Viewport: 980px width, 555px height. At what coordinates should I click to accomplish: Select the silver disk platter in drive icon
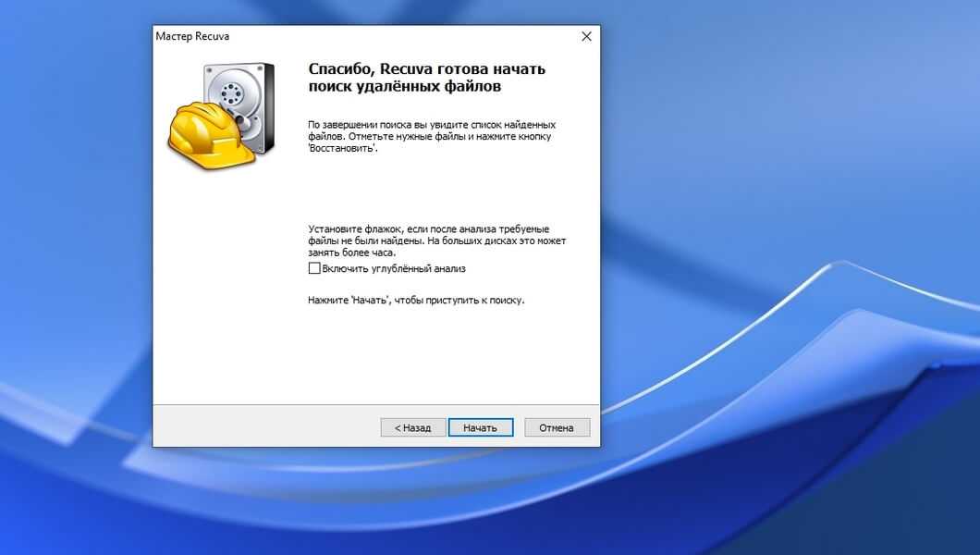coord(227,92)
